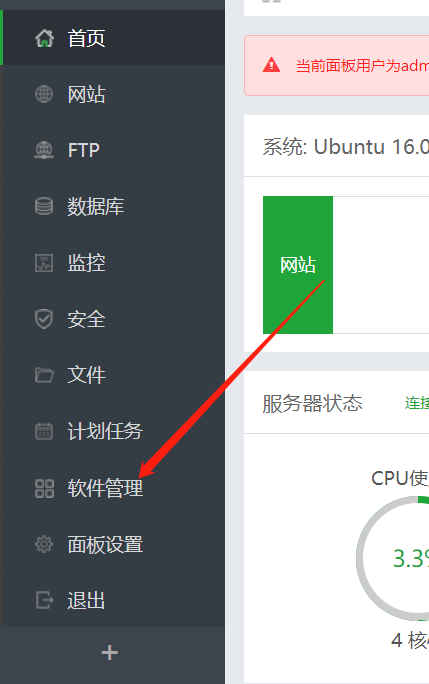The height and width of the screenshot is (684, 429).
Task: Click the calendar icon for 计划任务
Action: (x=44, y=431)
